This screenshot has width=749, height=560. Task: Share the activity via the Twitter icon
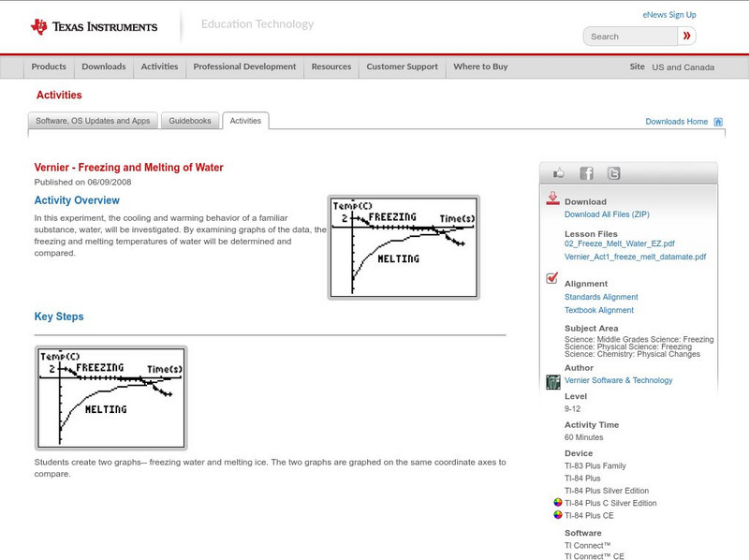click(613, 173)
